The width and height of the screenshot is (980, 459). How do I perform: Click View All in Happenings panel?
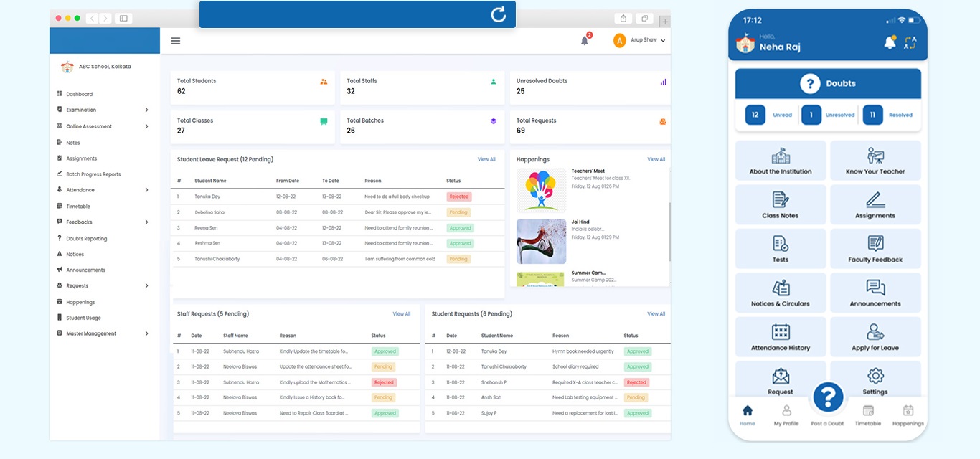click(656, 159)
